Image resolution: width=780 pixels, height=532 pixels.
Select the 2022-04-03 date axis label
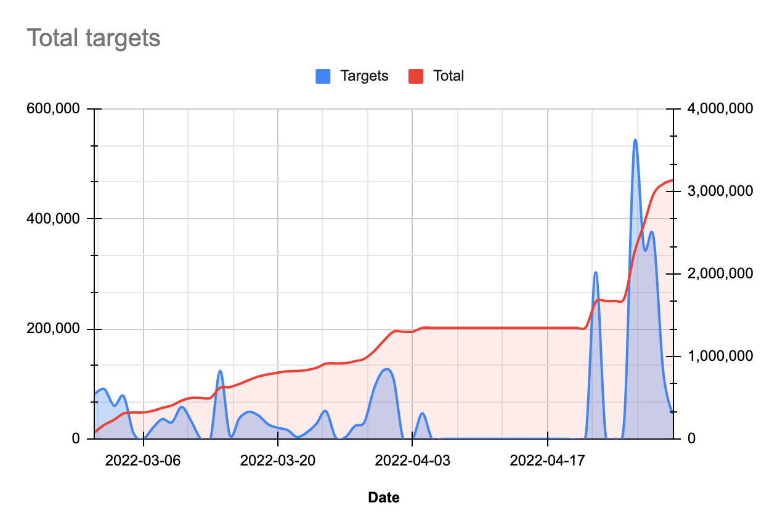pos(413,461)
